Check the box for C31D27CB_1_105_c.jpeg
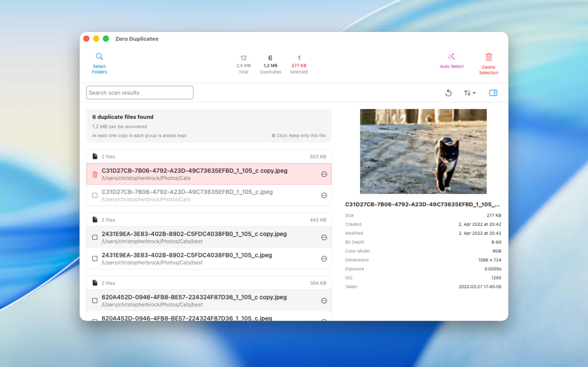588x367 pixels. tap(95, 195)
